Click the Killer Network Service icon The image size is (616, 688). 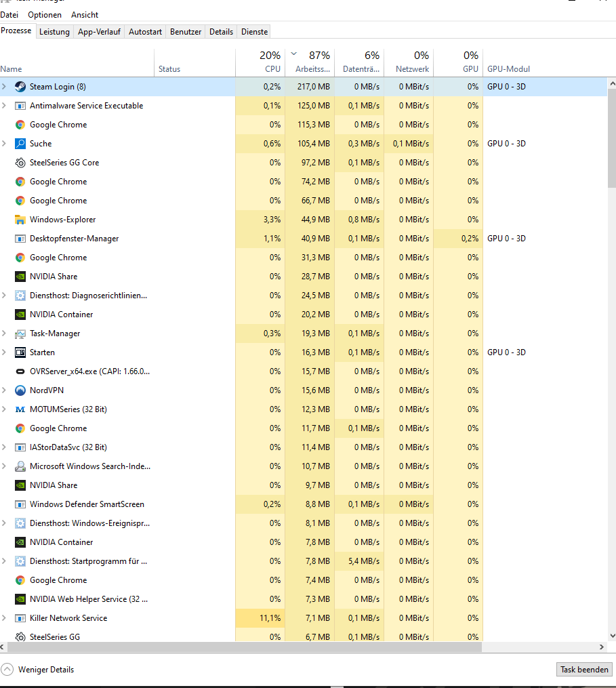click(20, 618)
